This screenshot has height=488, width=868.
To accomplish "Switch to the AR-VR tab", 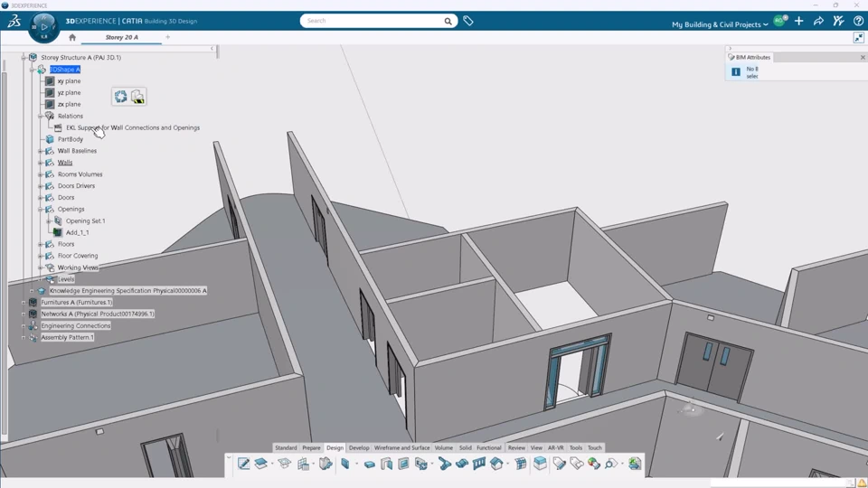I will click(x=555, y=447).
